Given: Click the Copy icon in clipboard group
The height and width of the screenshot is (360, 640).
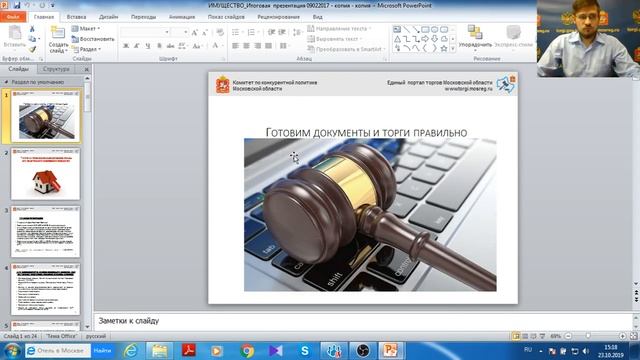Looking at the screenshot, I should tap(32, 39).
